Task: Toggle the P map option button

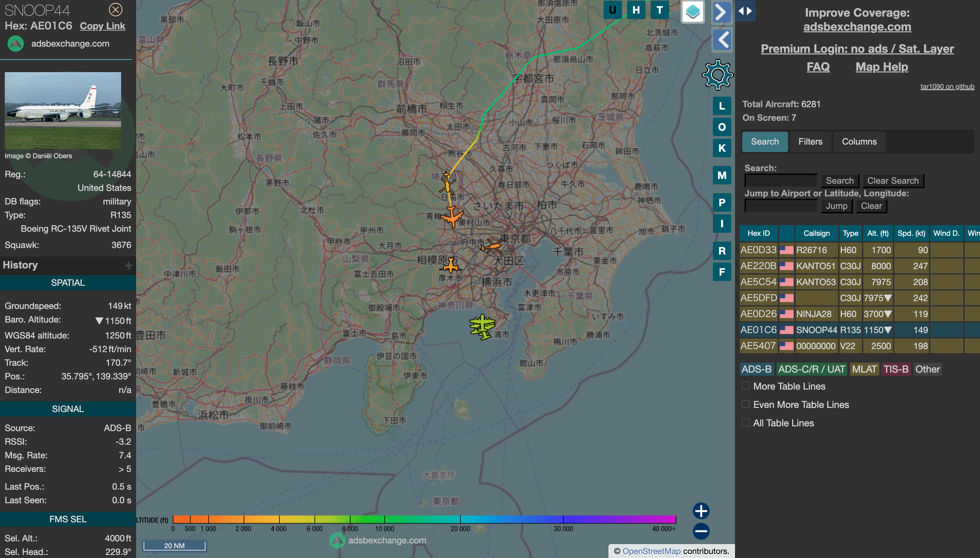Action: pos(722,202)
